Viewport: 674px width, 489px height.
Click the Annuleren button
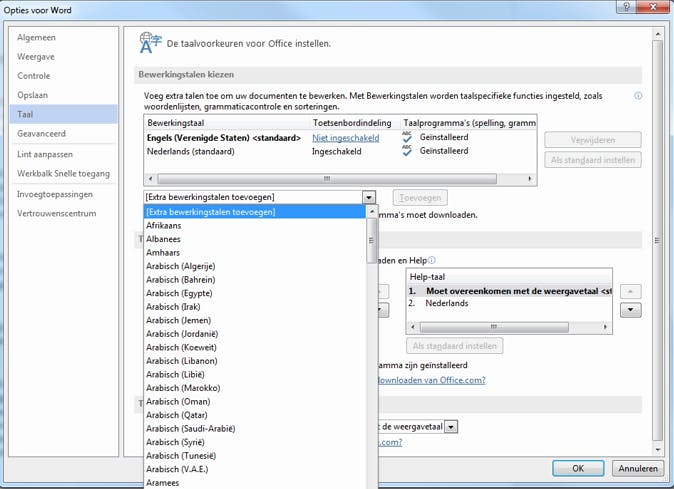point(638,468)
